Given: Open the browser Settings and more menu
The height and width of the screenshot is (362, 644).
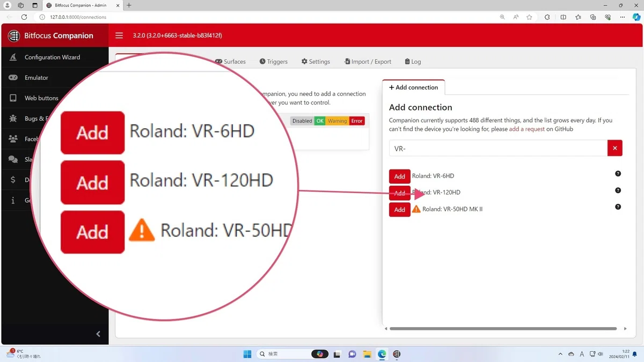Looking at the screenshot, I should [623, 17].
